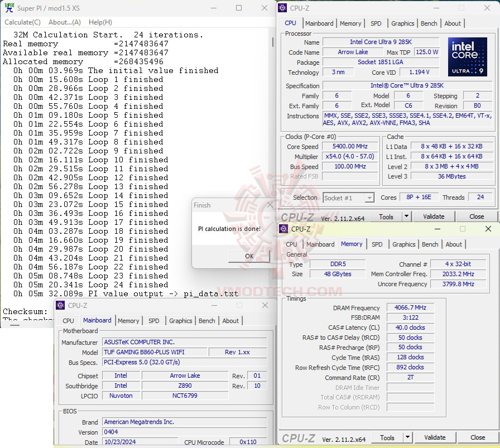
Task: Click Level 3 cache value 36 MBytes
Action: pos(451,176)
